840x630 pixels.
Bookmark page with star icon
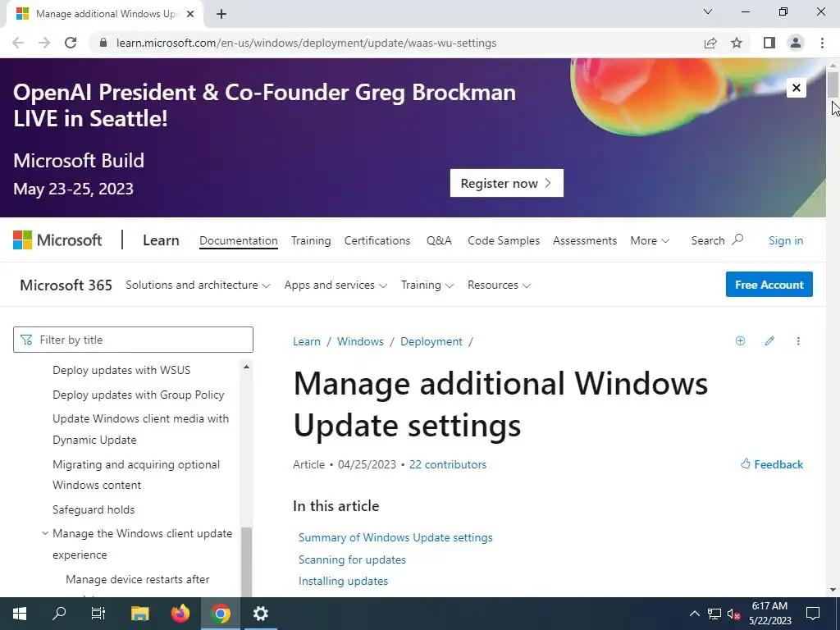tap(737, 43)
